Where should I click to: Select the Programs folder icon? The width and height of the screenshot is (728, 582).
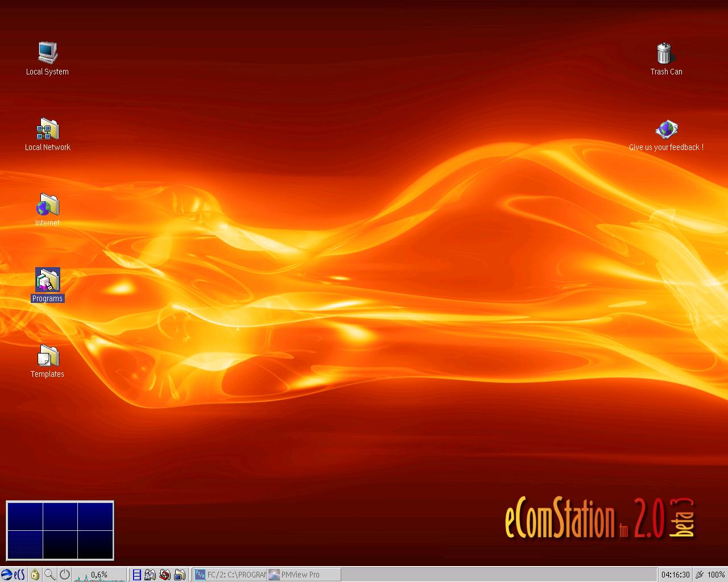48,280
